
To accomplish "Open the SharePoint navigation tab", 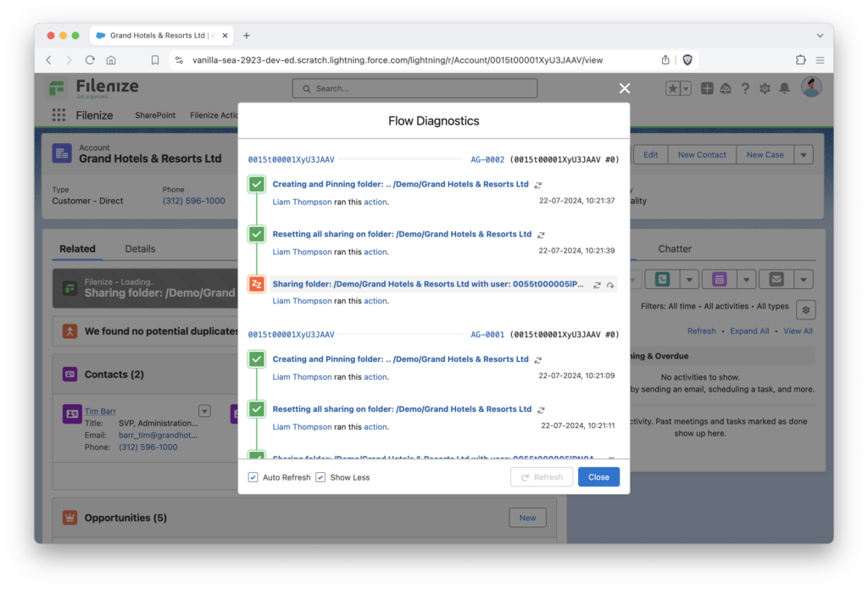I will tap(155, 115).
